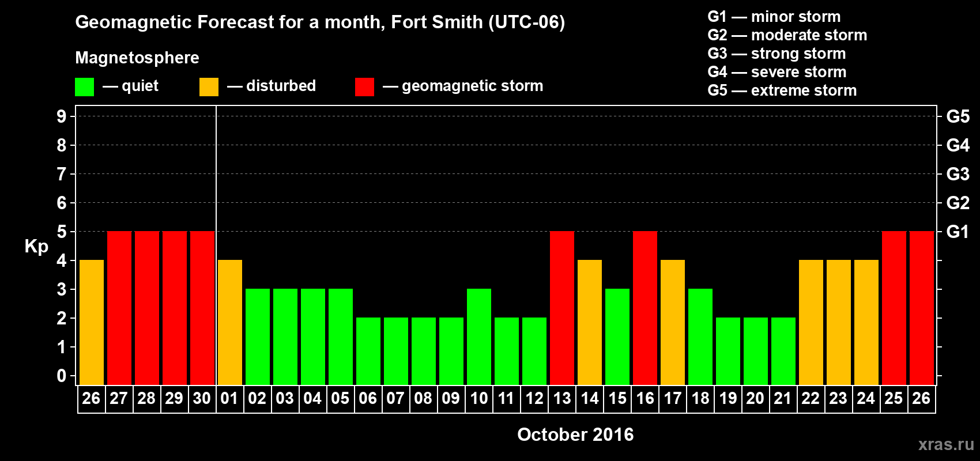Click the orange disturbed legend swatch
This screenshot has width=980, height=461.
[x=209, y=87]
